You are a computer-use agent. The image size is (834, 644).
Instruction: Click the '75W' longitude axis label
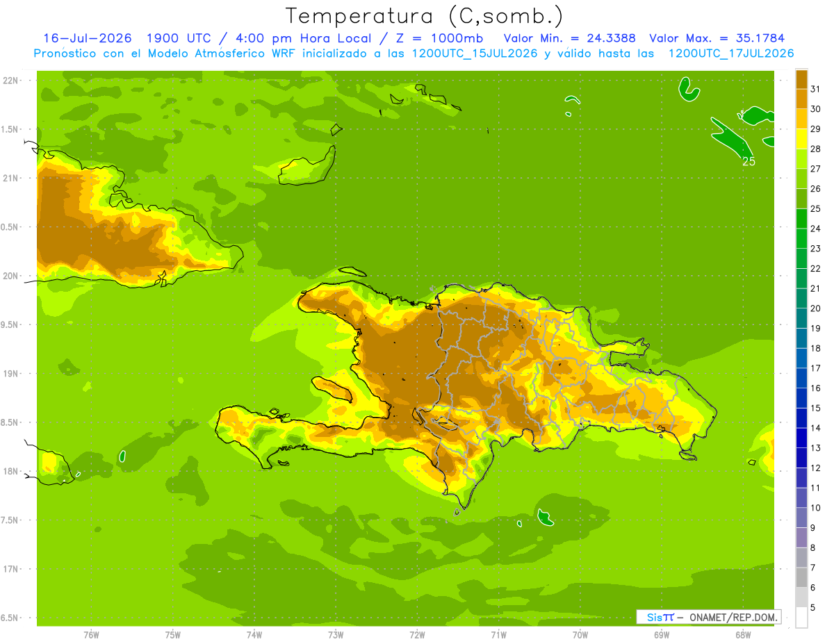[x=173, y=635]
